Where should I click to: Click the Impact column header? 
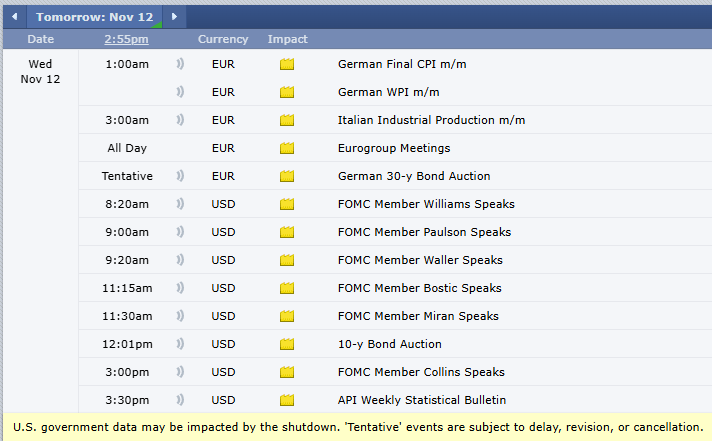(x=288, y=39)
